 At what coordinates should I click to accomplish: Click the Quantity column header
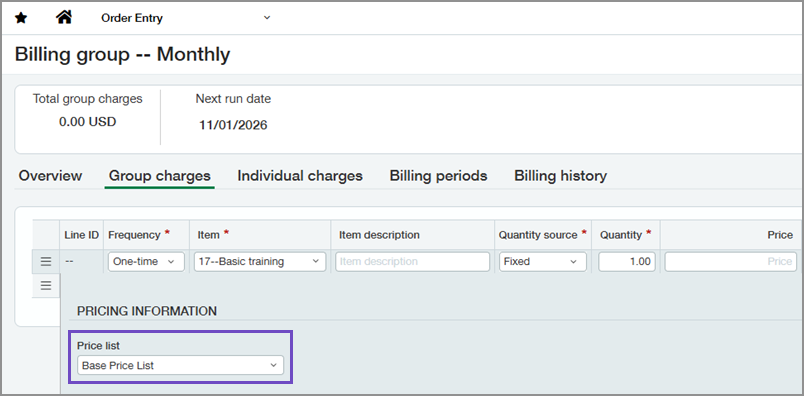[626, 235]
